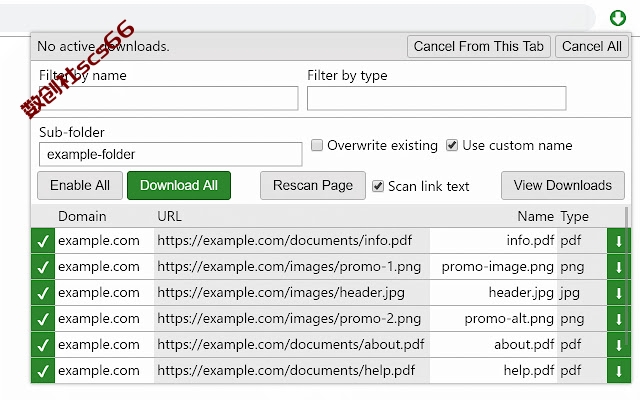Click the name cell promo-alt.png
Screen dimensions: 640x400
[x=509, y=319]
